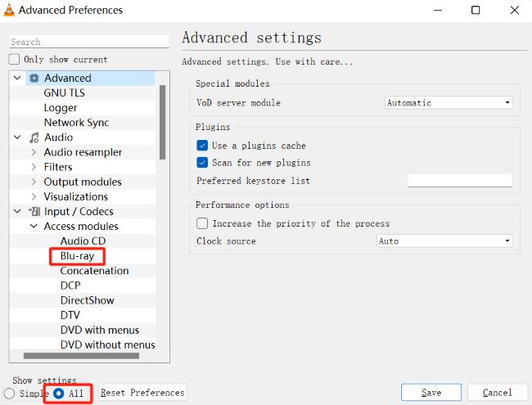The width and height of the screenshot is (532, 405).
Task: Select Output modules tree item label
Action: pyautogui.click(x=83, y=182)
